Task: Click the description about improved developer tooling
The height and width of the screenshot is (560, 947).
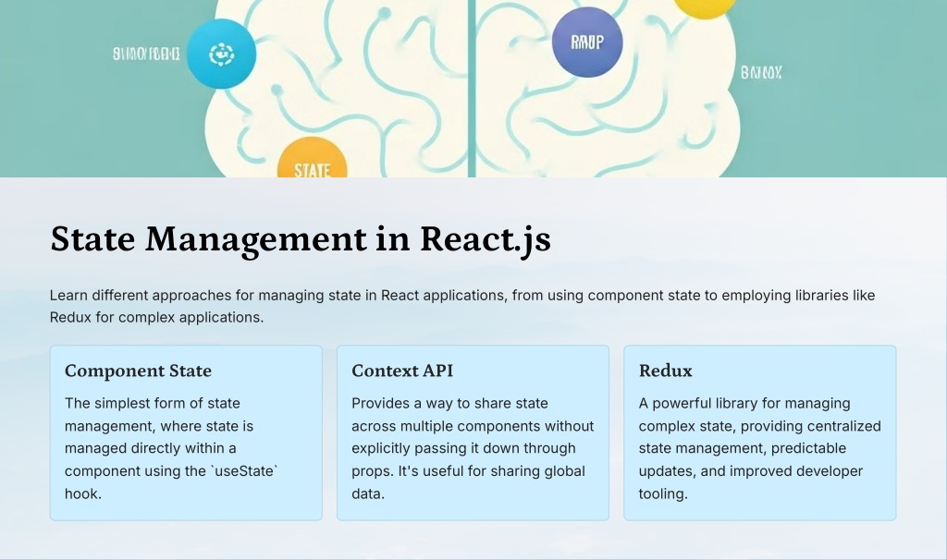Action: pos(760,448)
